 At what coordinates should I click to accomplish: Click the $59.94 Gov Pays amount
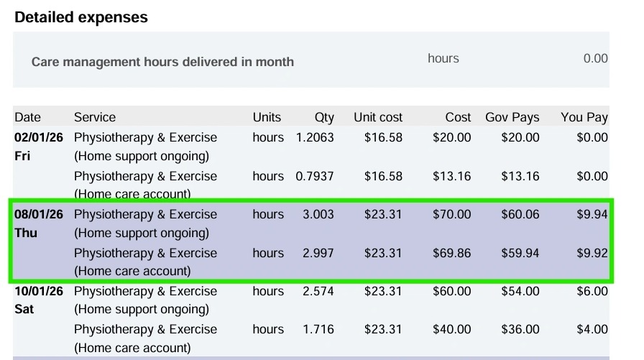(520, 253)
